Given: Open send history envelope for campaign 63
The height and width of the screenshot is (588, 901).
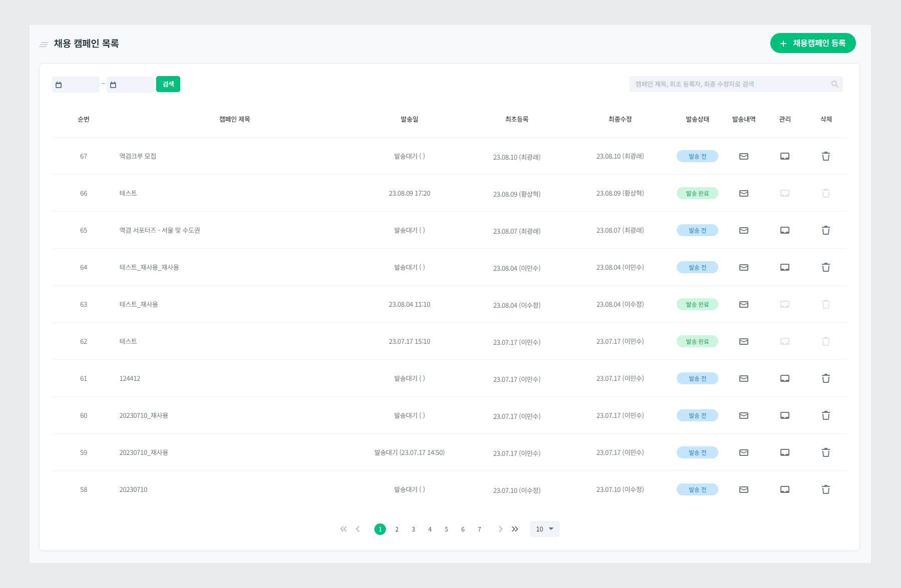Looking at the screenshot, I should point(744,304).
